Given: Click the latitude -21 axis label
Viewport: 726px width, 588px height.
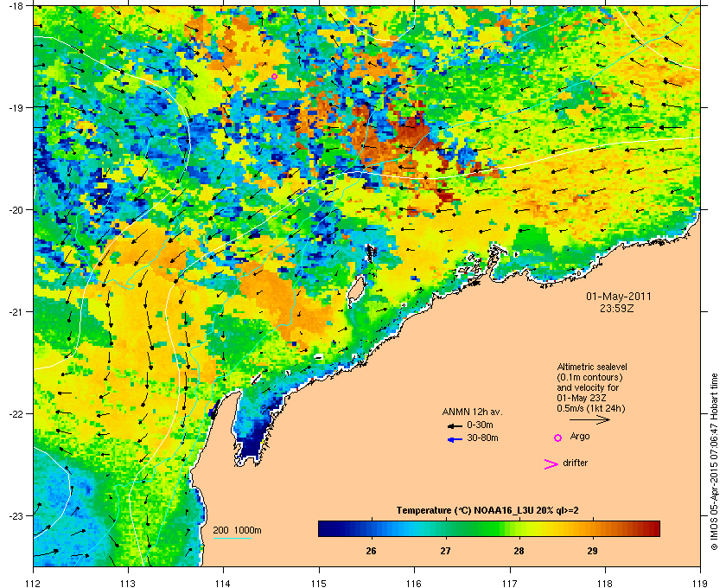Looking at the screenshot, I should [x=16, y=312].
